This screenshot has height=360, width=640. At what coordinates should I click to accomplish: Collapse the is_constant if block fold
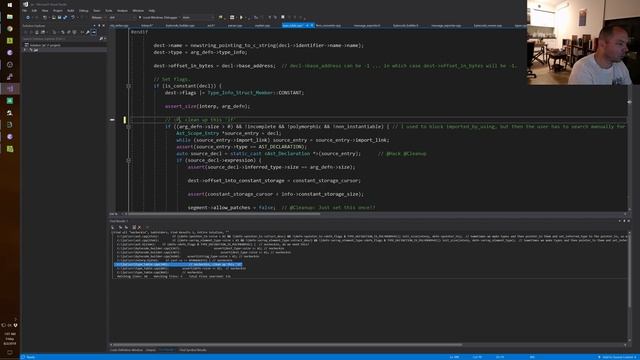click(x=128, y=86)
